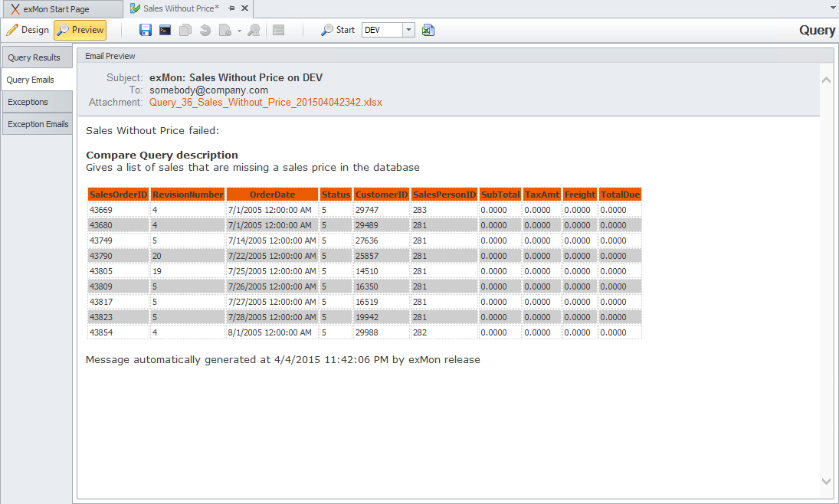Click the Save icon in the toolbar
839x504 pixels.
tap(145, 30)
